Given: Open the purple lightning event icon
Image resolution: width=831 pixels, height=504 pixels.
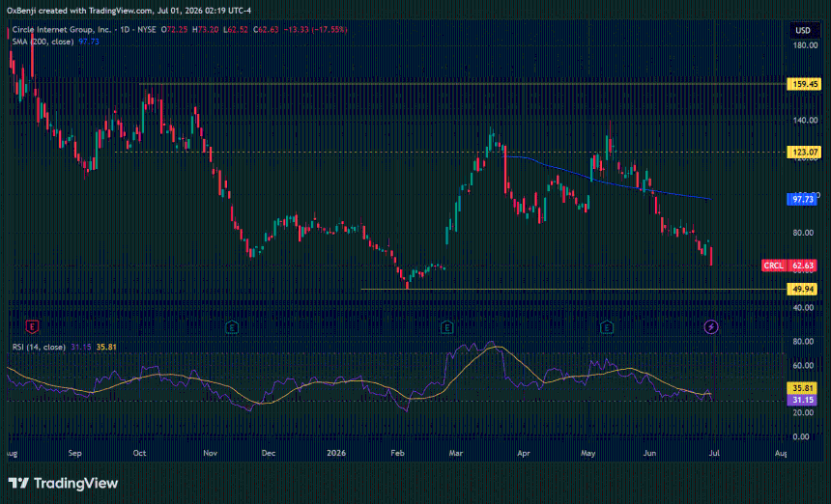Looking at the screenshot, I should pyautogui.click(x=711, y=326).
